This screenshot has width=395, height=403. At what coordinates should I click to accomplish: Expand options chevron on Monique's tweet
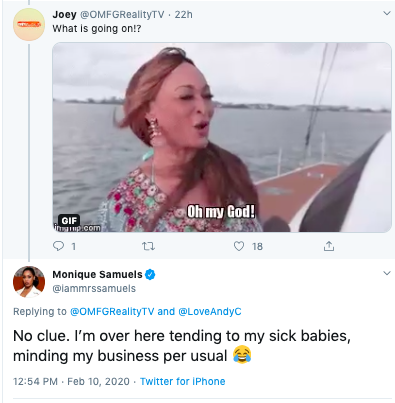387,273
